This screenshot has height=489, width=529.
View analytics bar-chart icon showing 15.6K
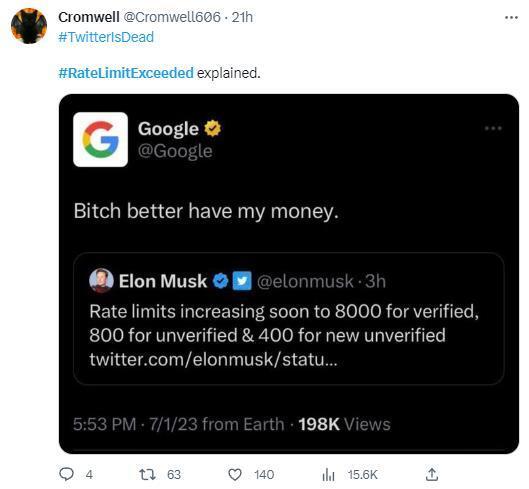[328, 475]
